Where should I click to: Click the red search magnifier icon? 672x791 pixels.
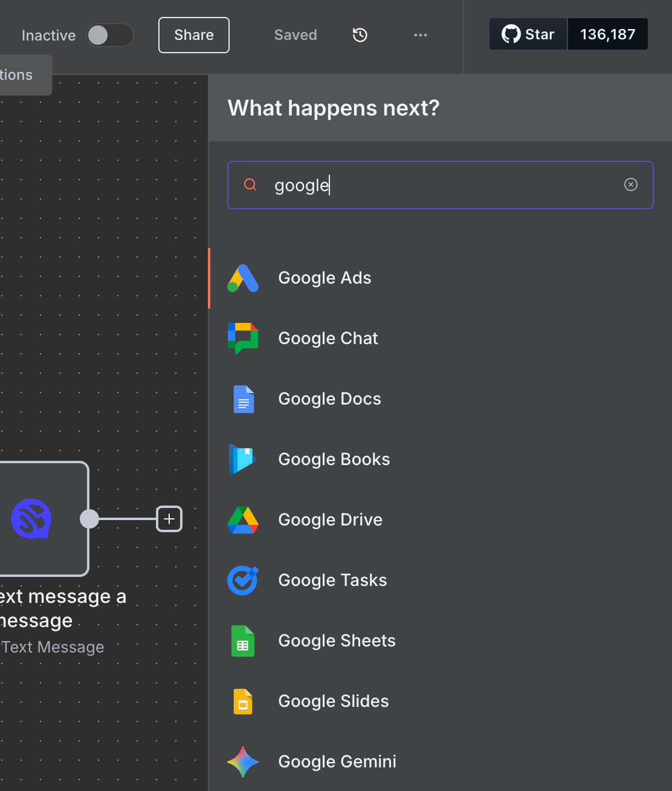coord(250,184)
